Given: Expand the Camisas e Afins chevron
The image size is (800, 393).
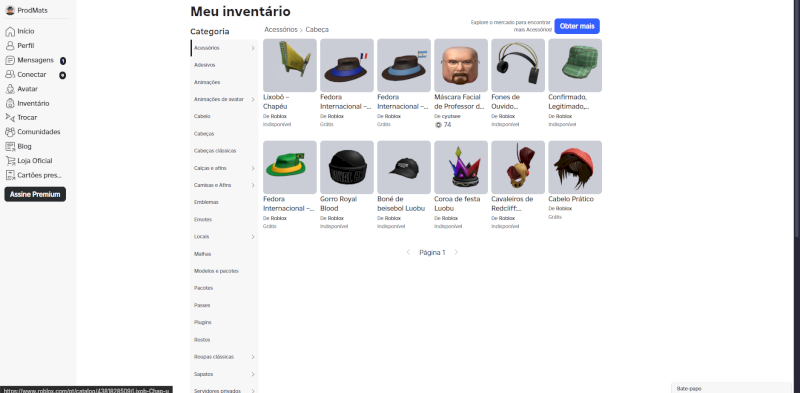Looking at the screenshot, I should (x=253, y=185).
